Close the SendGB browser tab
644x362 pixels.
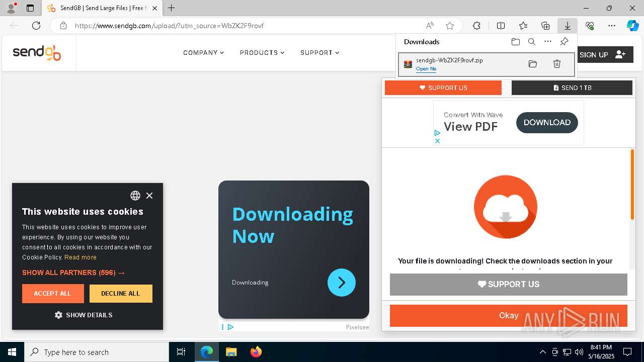[x=155, y=8]
